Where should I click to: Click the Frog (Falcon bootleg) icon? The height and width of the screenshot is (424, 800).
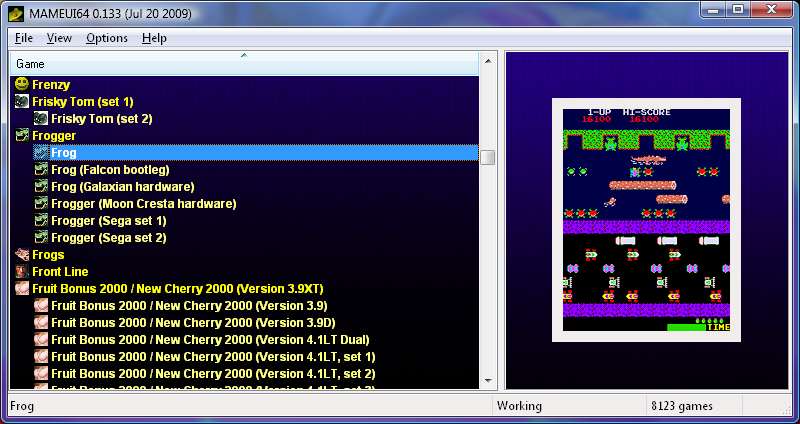41,169
